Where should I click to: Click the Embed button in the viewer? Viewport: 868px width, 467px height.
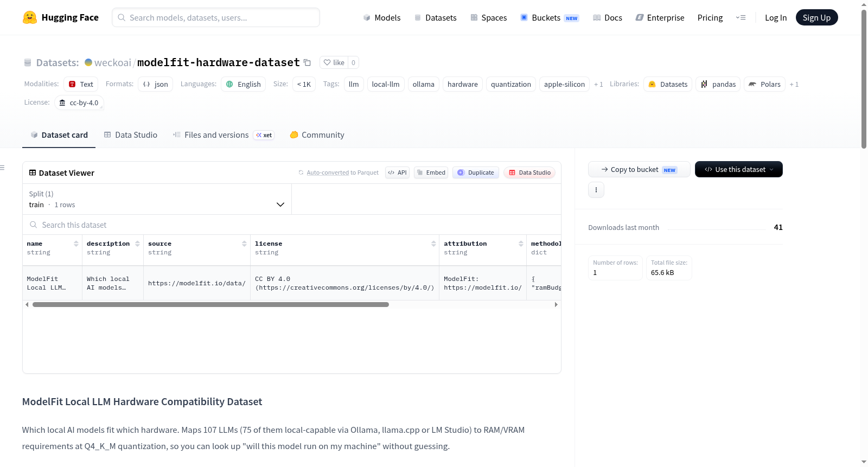pyautogui.click(x=431, y=172)
